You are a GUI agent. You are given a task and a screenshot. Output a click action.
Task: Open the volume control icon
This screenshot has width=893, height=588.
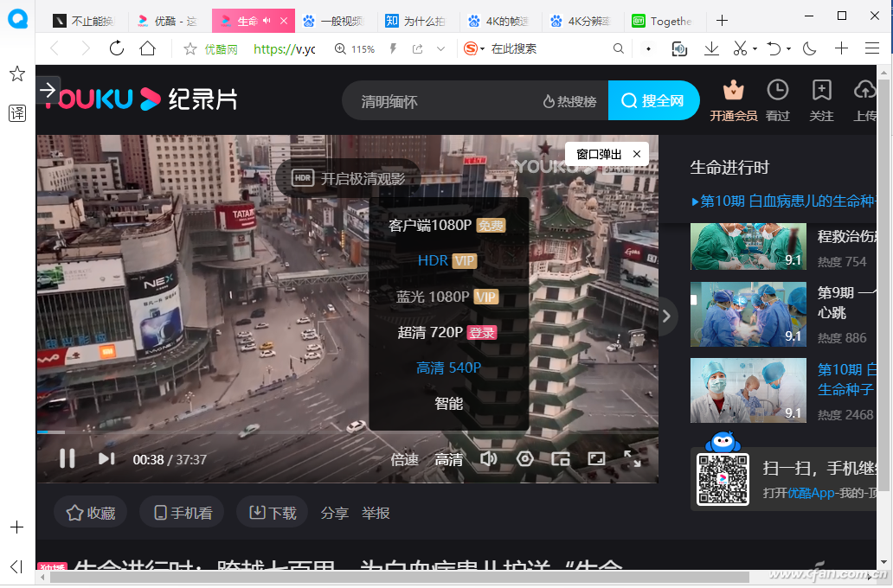tap(489, 459)
